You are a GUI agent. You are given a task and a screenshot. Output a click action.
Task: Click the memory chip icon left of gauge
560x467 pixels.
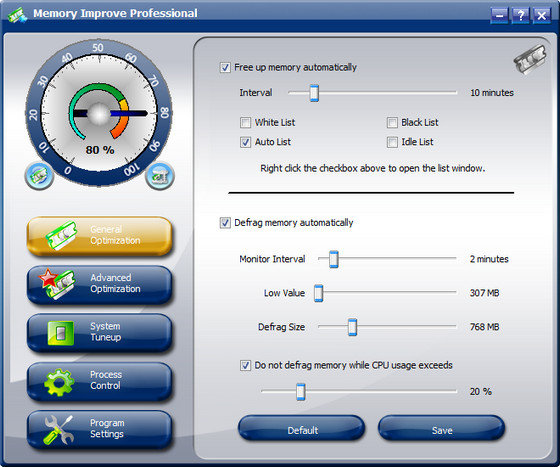39,176
